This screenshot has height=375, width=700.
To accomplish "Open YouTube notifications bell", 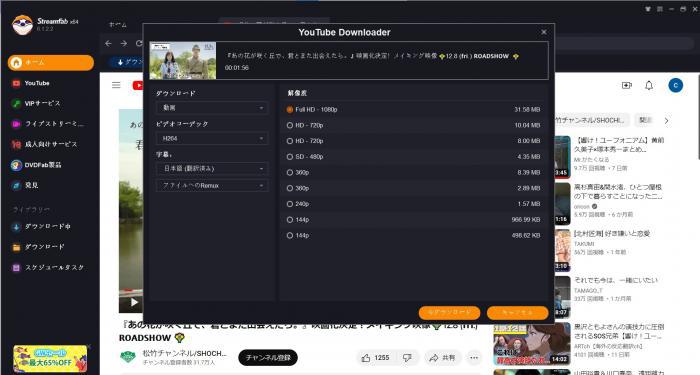I will pos(649,85).
